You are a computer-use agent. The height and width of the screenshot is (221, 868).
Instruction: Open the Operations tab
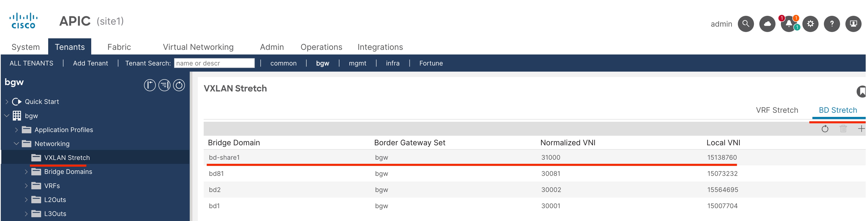point(321,47)
